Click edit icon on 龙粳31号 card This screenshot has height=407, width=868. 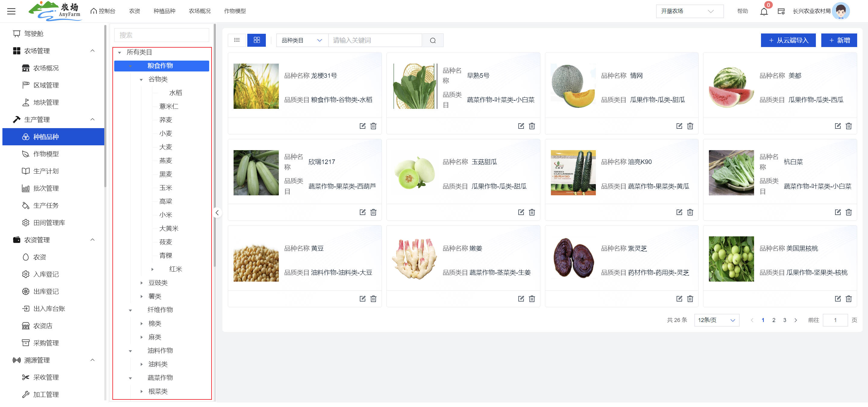[362, 126]
